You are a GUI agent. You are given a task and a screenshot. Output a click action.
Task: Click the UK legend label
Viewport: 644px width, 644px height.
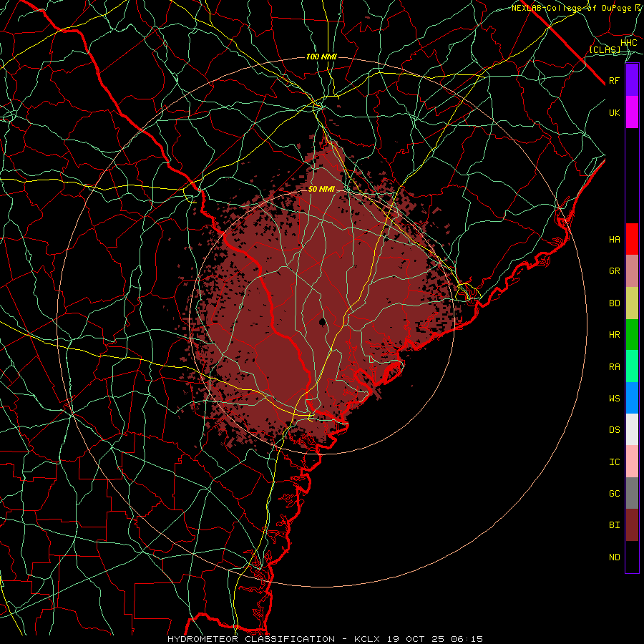614,112
